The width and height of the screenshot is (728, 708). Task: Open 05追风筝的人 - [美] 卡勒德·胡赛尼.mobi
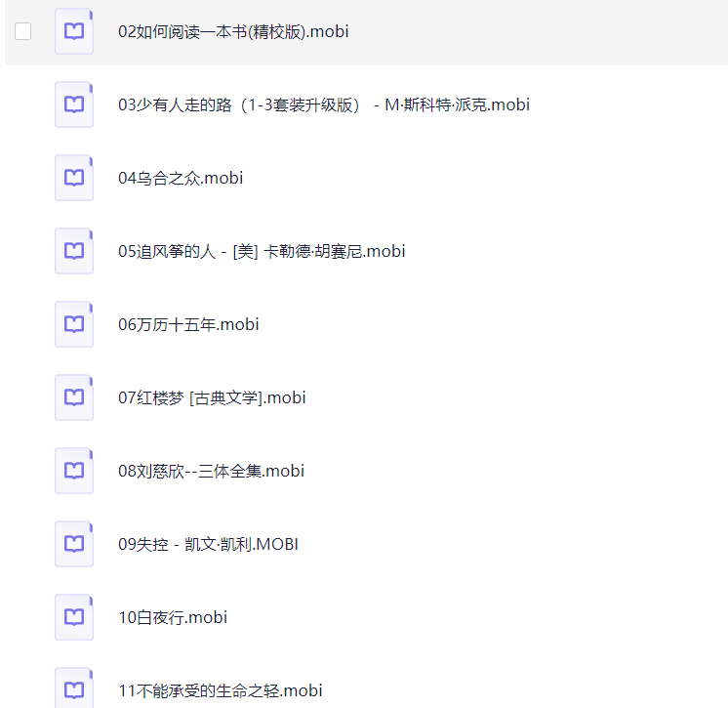coord(262,251)
